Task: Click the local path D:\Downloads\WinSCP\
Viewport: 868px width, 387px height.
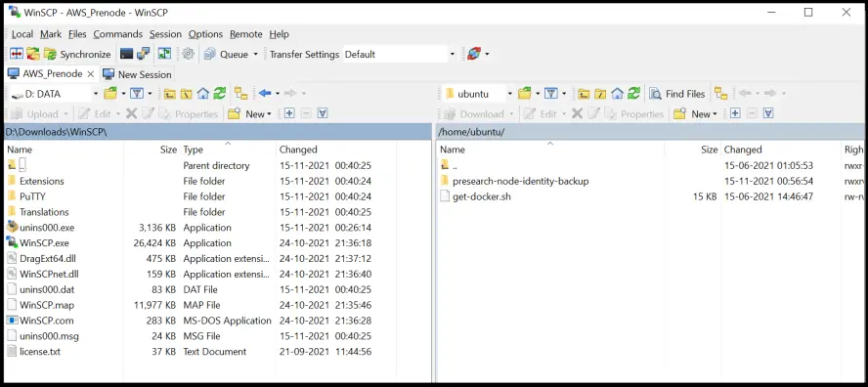Action: (x=56, y=132)
